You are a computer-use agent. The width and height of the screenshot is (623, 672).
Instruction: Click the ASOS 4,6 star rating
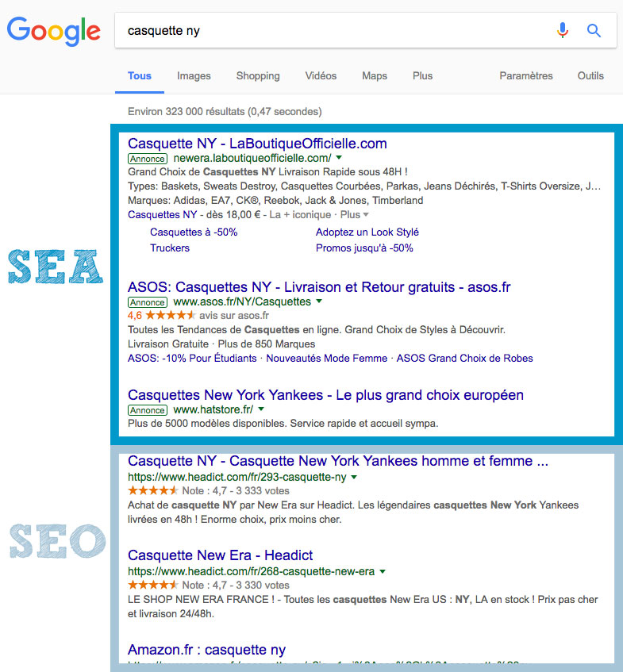tap(162, 316)
